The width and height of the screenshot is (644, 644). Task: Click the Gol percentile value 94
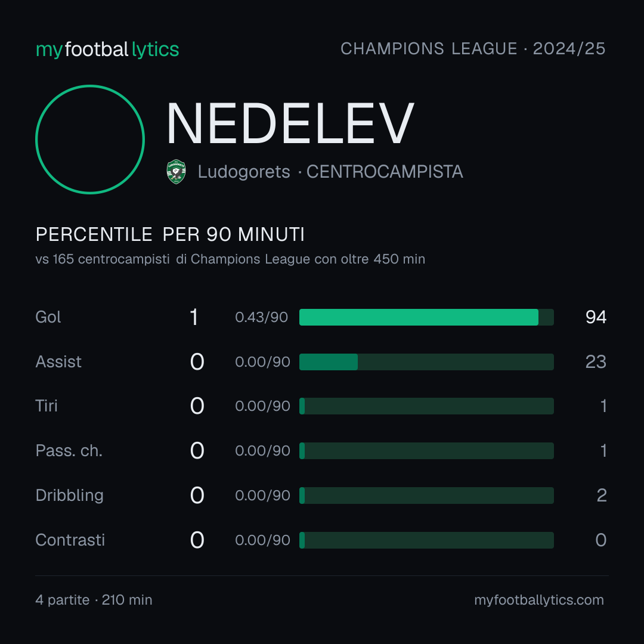click(596, 317)
